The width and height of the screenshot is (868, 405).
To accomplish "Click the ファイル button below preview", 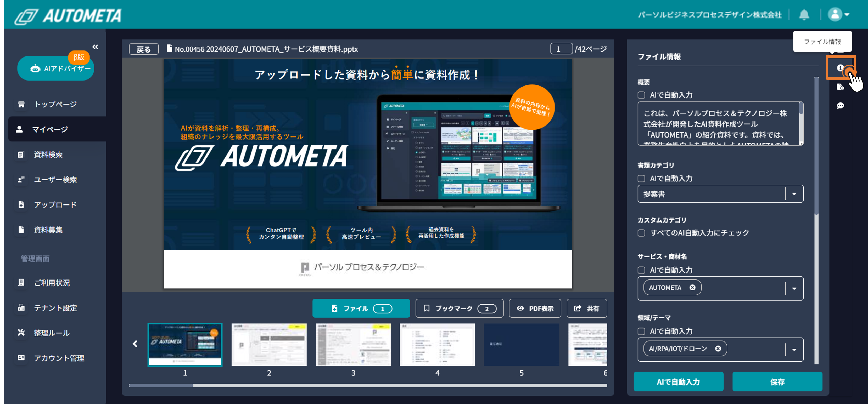I will [x=361, y=308].
